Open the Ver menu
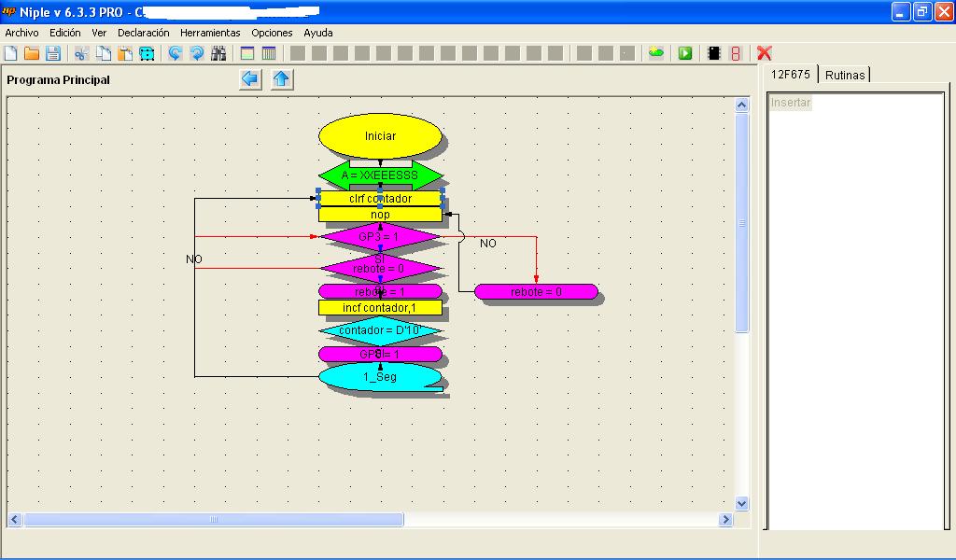This screenshot has height=560, width=956. pyautogui.click(x=99, y=33)
